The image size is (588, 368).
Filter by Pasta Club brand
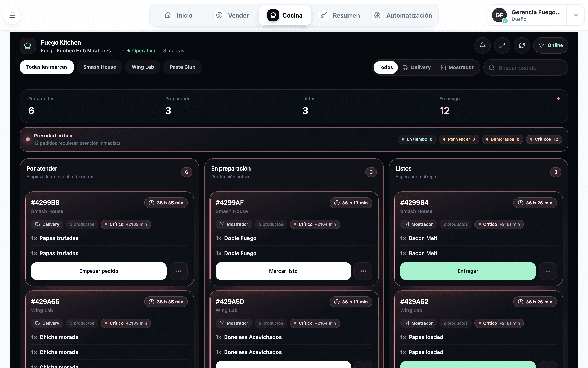coord(183,67)
